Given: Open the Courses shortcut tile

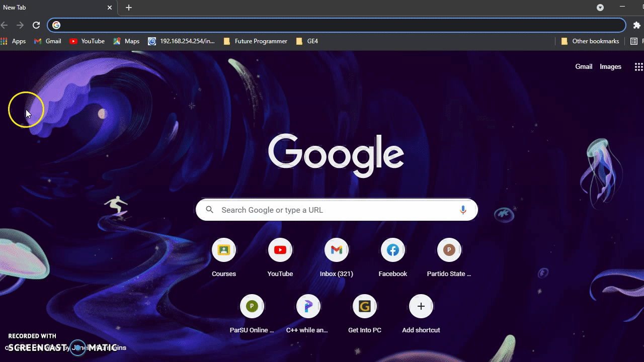Looking at the screenshot, I should coord(224,258).
